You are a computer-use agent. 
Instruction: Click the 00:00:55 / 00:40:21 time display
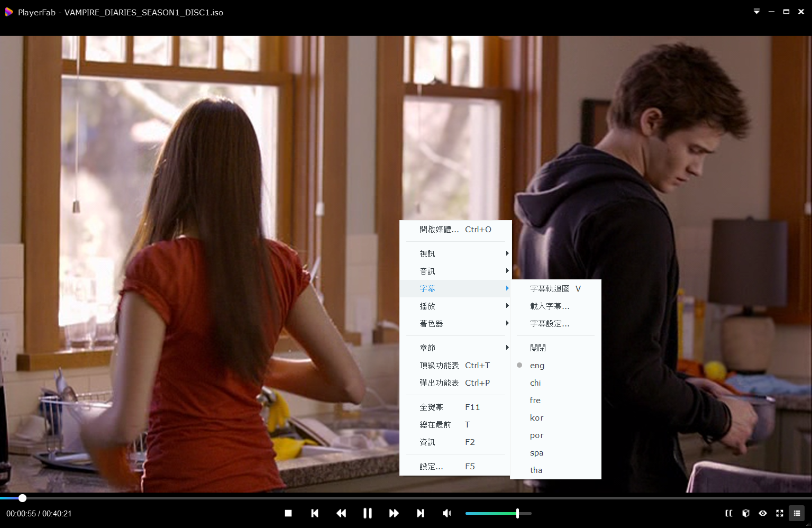point(39,514)
